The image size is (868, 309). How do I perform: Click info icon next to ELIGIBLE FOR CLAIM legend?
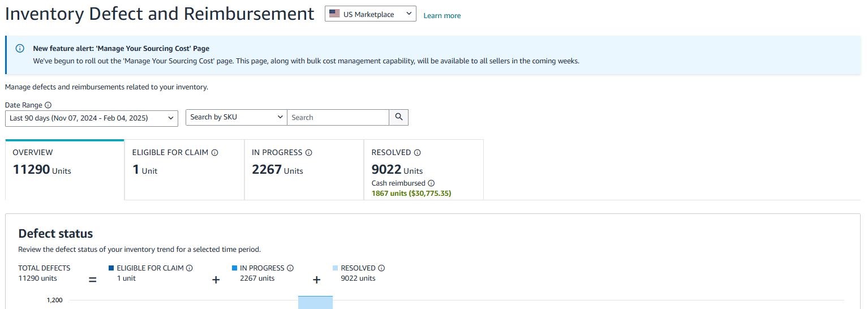(x=190, y=268)
